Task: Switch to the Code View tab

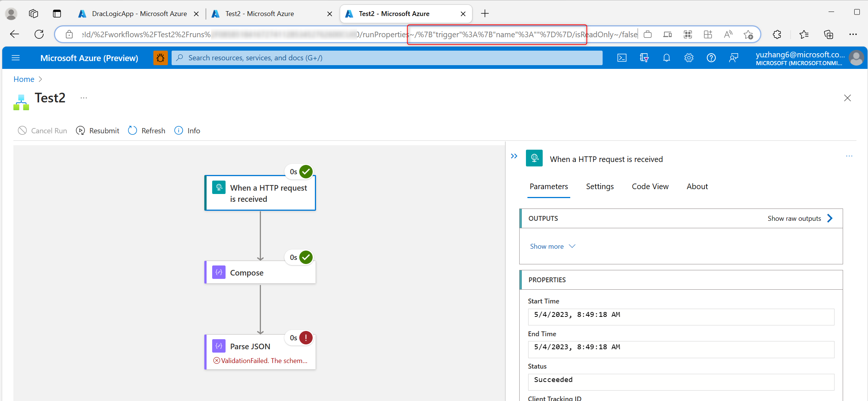Action: click(x=650, y=187)
